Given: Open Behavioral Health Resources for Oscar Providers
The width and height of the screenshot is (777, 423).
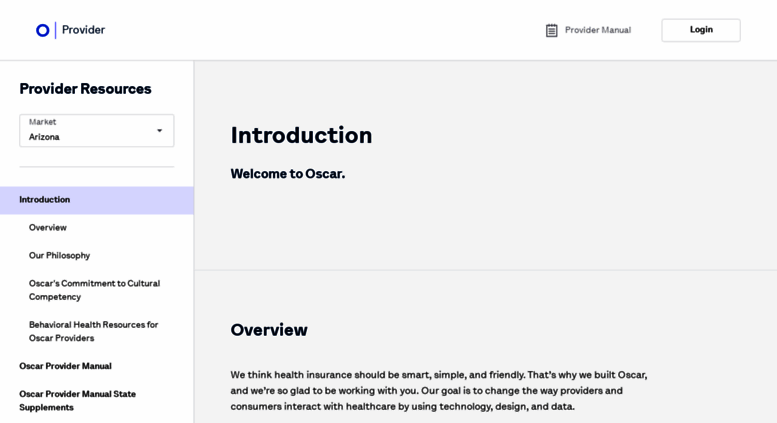Looking at the screenshot, I should (x=93, y=331).
